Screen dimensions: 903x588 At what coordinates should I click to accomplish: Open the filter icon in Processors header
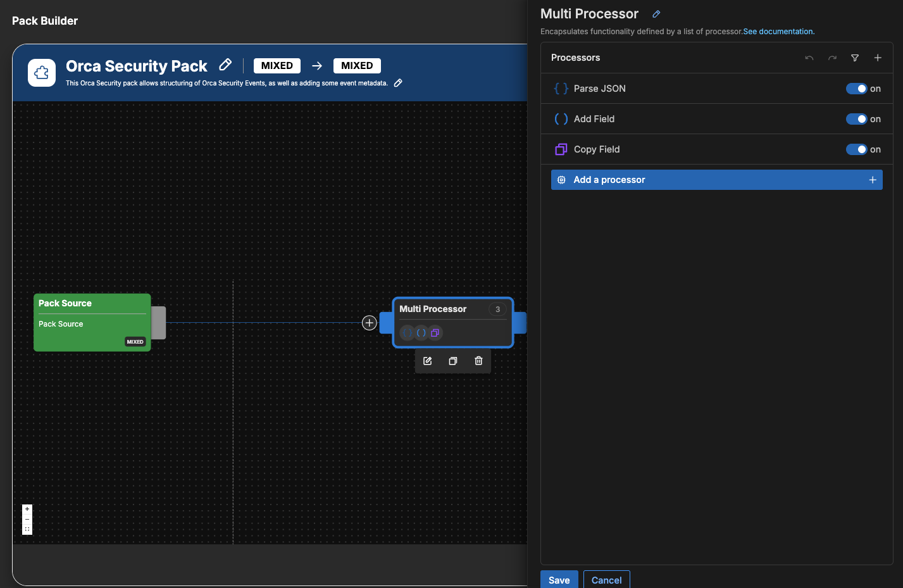pyautogui.click(x=855, y=58)
